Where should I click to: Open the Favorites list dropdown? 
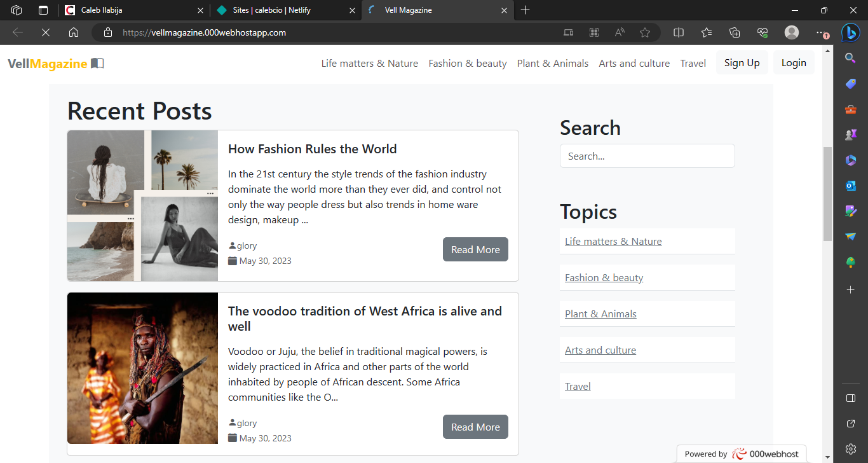[x=707, y=32]
